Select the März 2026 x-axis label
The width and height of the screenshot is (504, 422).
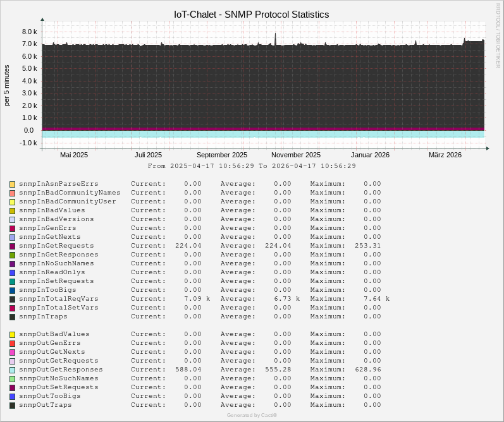(445, 155)
